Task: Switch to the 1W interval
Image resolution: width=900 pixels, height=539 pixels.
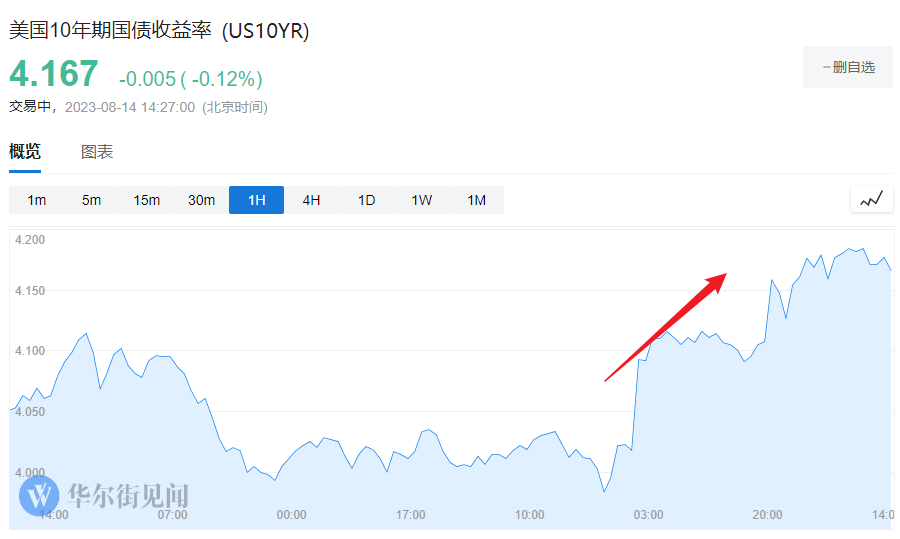Action: [x=422, y=200]
